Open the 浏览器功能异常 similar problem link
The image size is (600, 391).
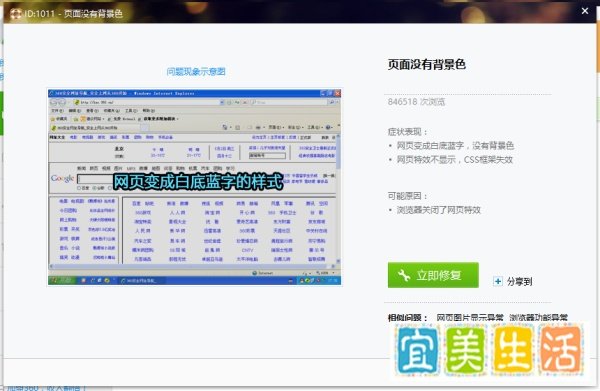click(538, 318)
